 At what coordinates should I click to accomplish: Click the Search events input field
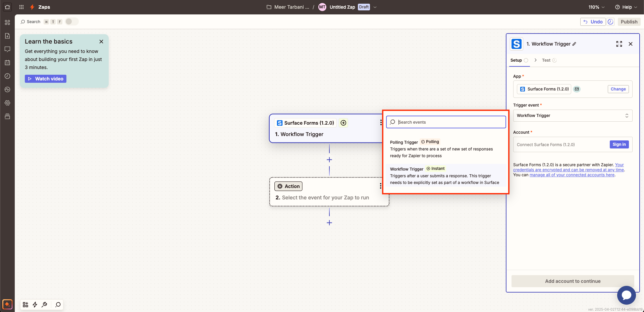tap(446, 122)
